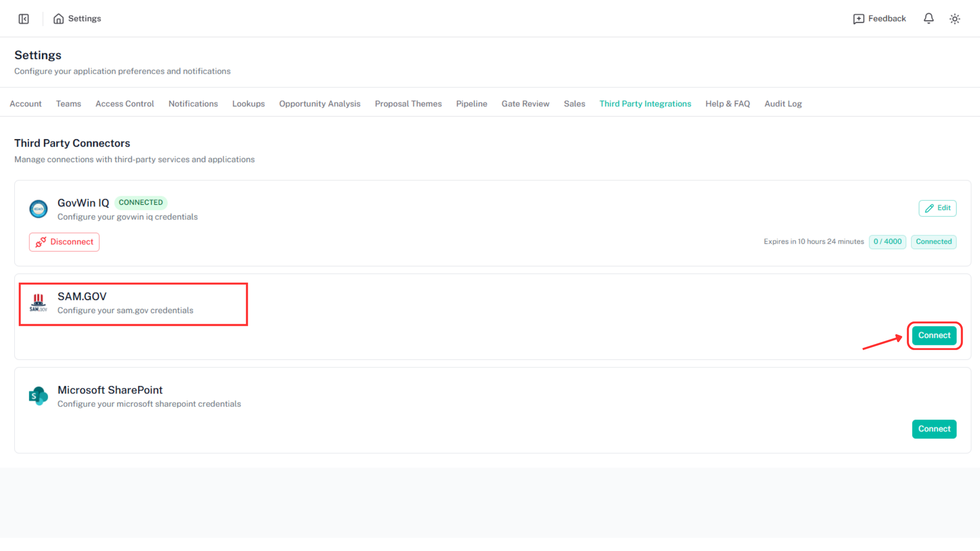Click 'Configure your microsoft sharepoint credentials' text
This screenshot has width=980, height=551.
pos(149,404)
